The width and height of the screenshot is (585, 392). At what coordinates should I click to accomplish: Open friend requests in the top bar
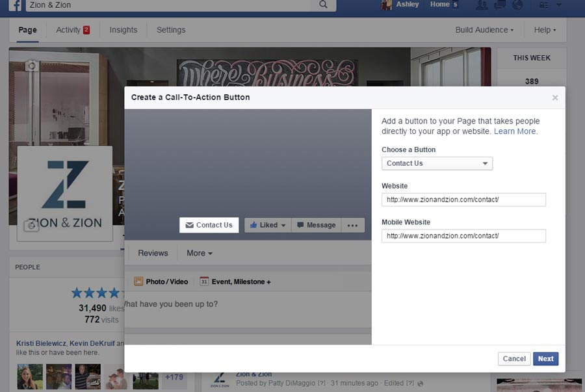click(482, 5)
